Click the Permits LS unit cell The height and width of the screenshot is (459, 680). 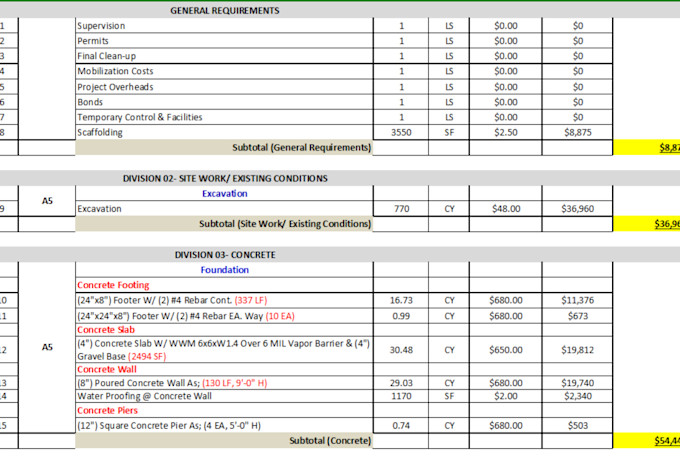(x=449, y=41)
